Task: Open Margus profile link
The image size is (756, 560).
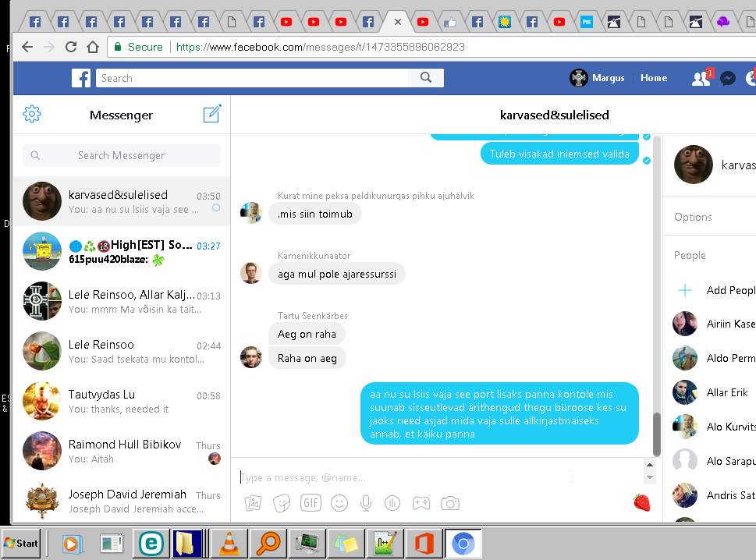Action: pyautogui.click(x=597, y=77)
